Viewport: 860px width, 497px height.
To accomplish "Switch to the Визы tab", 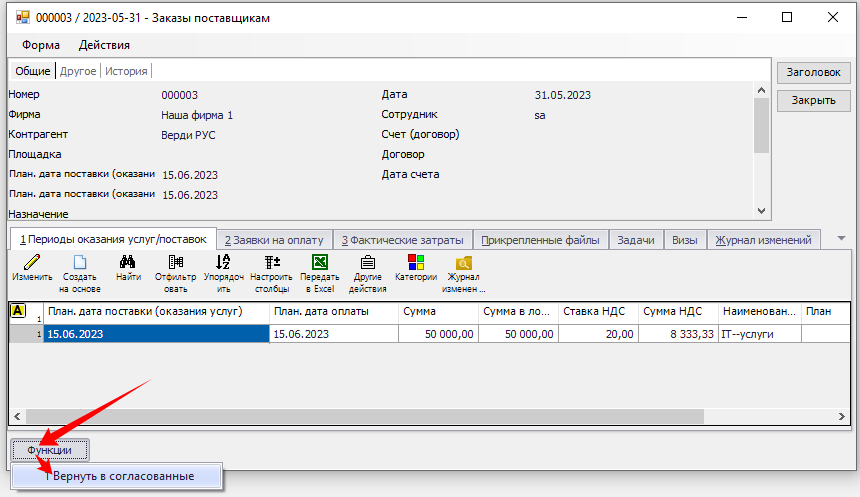I will tap(685, 240).
